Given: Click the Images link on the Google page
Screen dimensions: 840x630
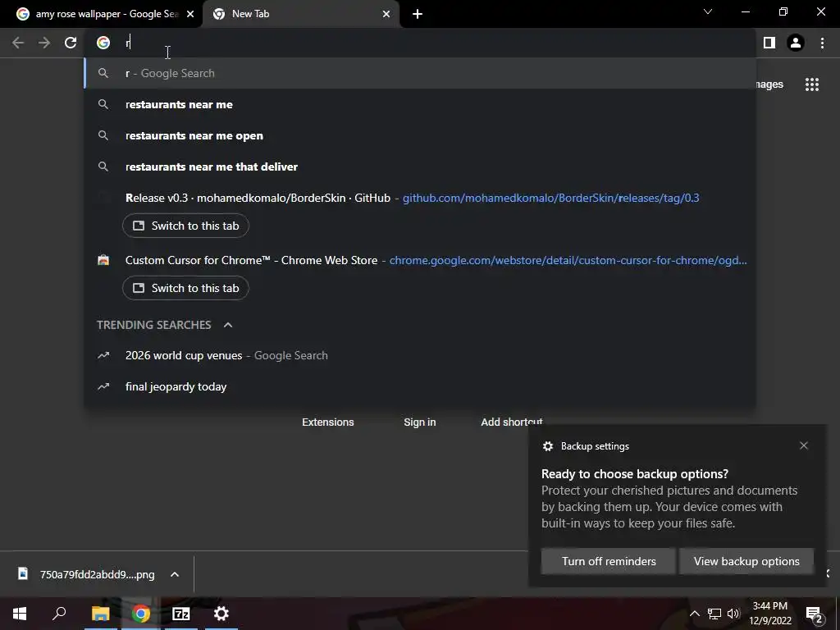Looking at the screenshot, I should point(770,84).
